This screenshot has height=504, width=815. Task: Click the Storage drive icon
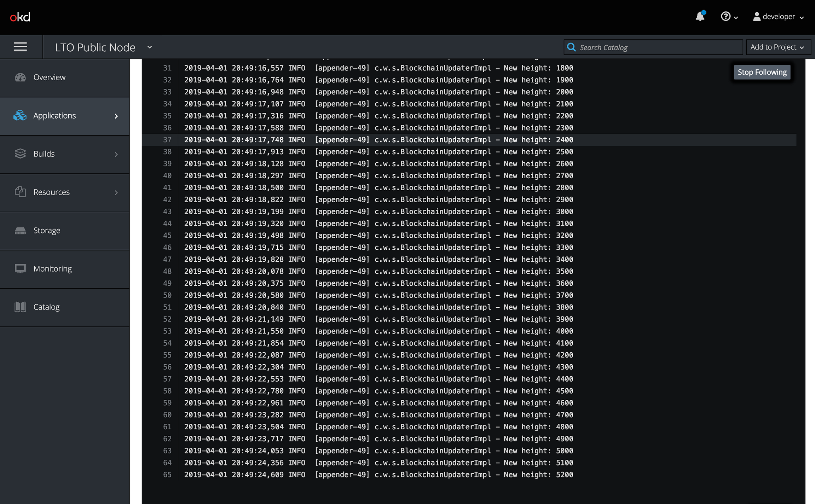tap(20, 231)
